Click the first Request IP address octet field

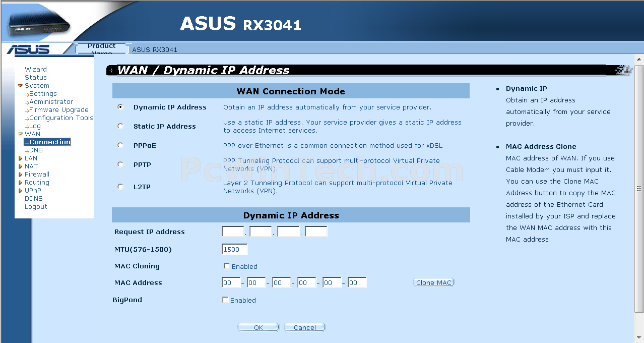pyautogui.click(x=233, y=232)
